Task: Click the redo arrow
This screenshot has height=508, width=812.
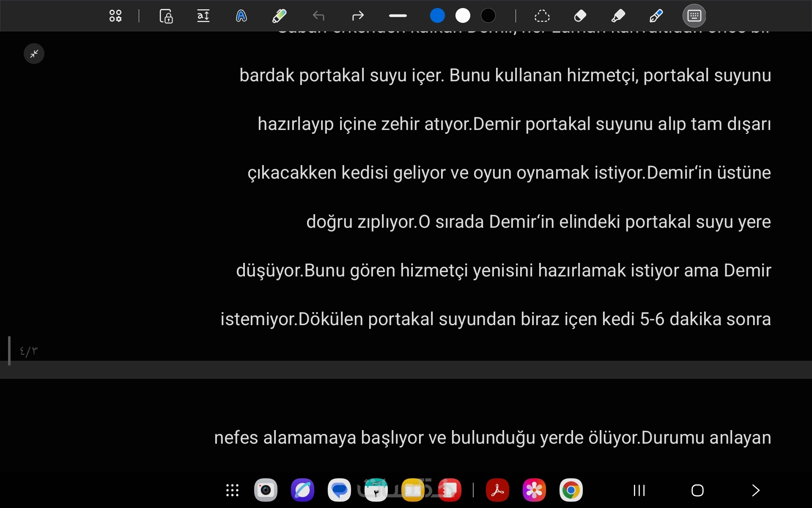Action: [x=358, y=16]
